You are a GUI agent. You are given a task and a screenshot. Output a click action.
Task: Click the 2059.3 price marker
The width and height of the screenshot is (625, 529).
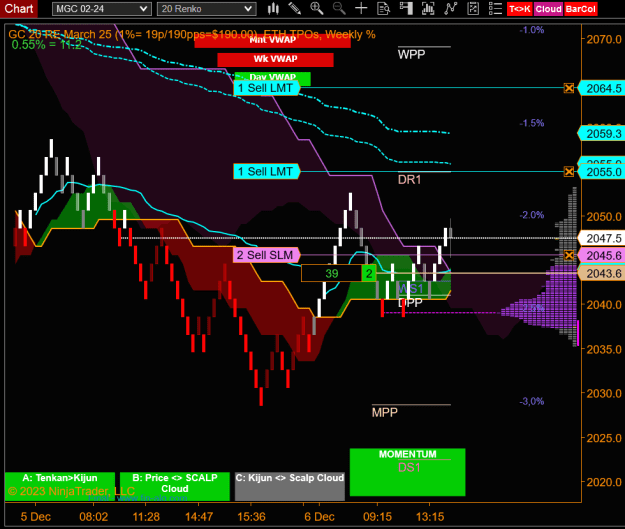(x=601, y=134)
